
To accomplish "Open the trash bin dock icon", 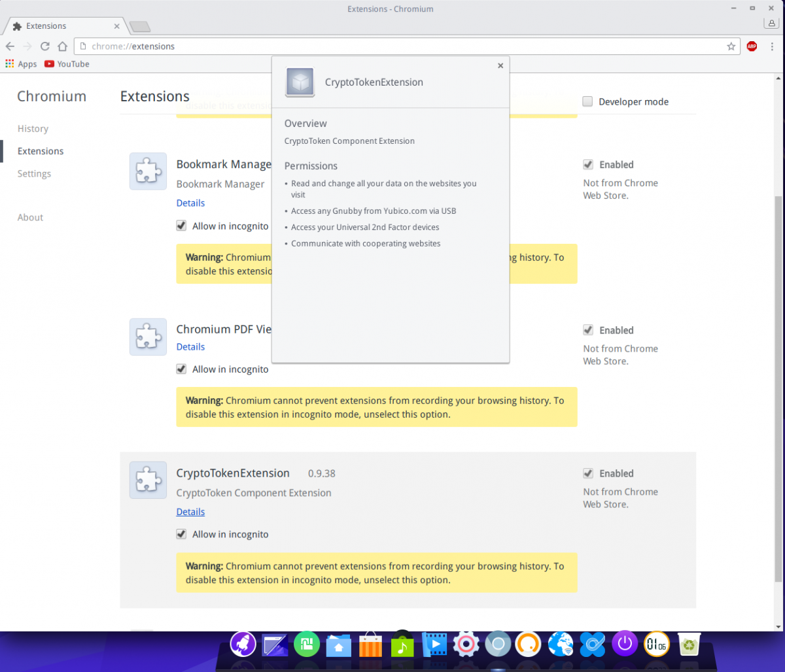I will tap(689, 645).
